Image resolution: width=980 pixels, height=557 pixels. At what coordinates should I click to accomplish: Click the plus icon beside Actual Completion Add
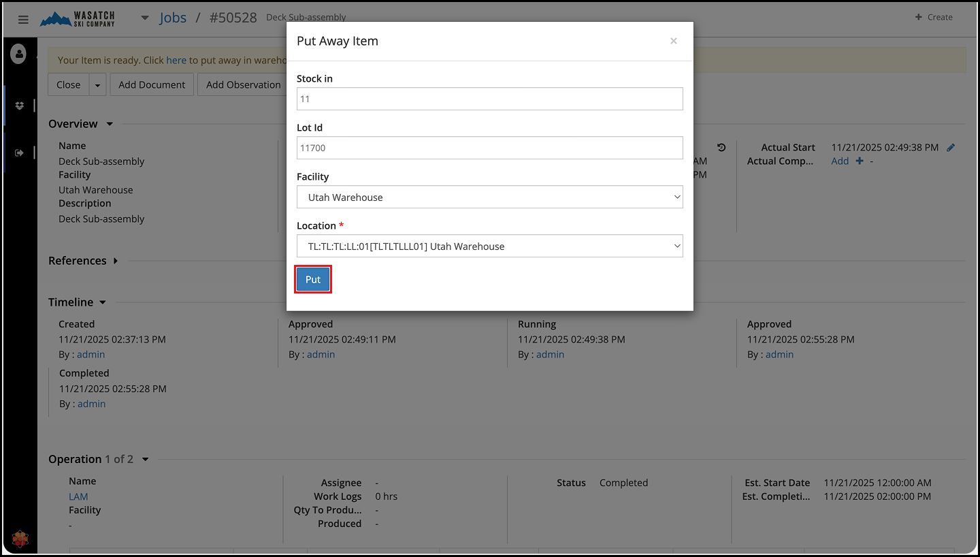(859, 161)
